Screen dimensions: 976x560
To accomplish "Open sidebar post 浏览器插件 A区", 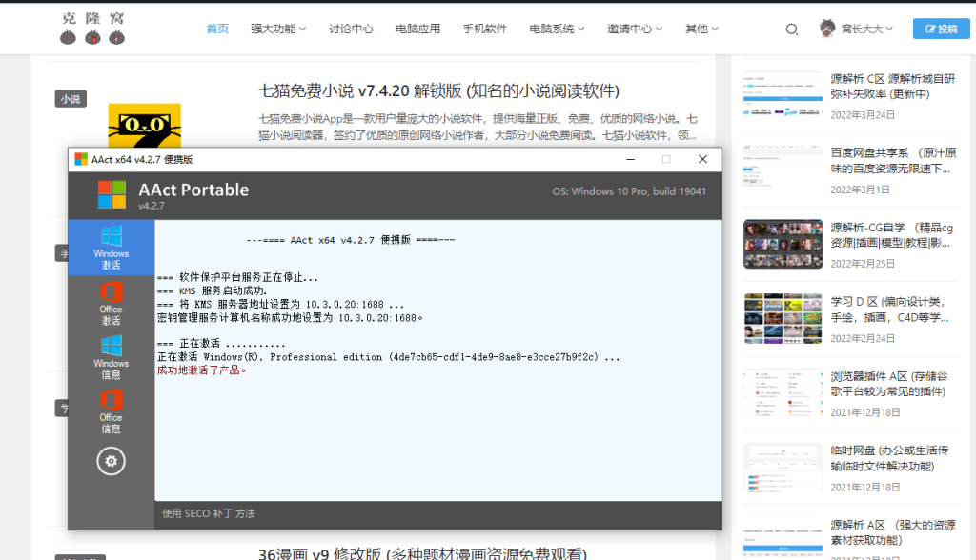I will tap(889, 384).
